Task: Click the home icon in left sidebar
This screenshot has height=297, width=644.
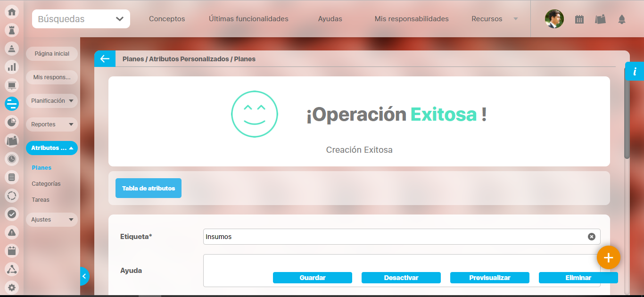Action: pos(12,12)
